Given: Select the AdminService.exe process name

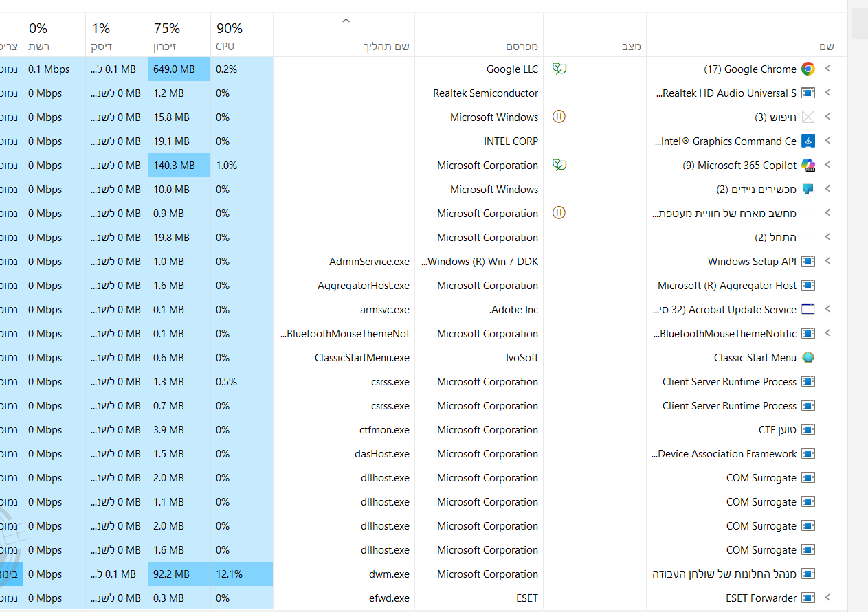Looking at the screenshot, I should [x=370, y=261].
